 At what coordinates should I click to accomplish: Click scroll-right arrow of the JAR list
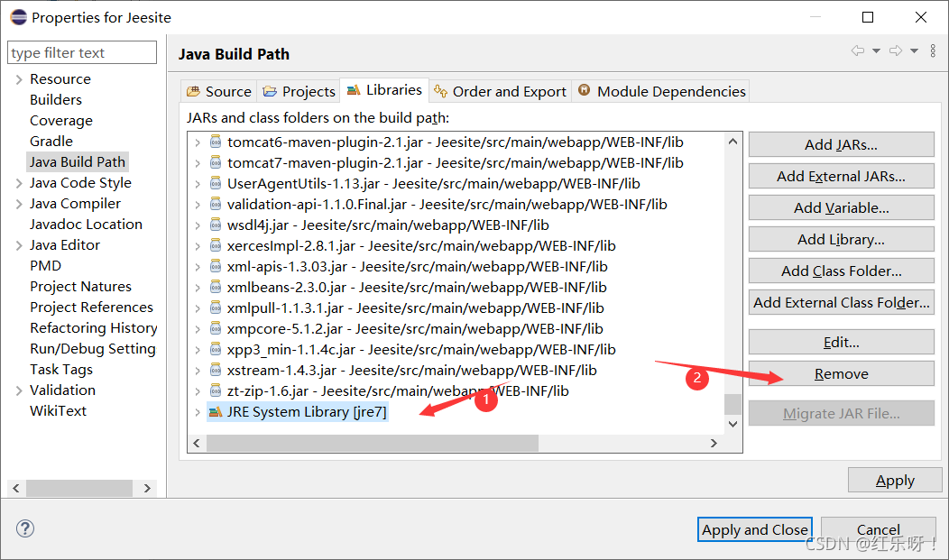[x=714, y=443]
